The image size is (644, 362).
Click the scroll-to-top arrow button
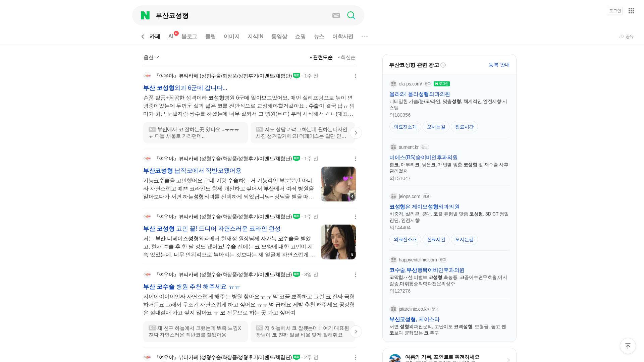[x=628, y=346]
